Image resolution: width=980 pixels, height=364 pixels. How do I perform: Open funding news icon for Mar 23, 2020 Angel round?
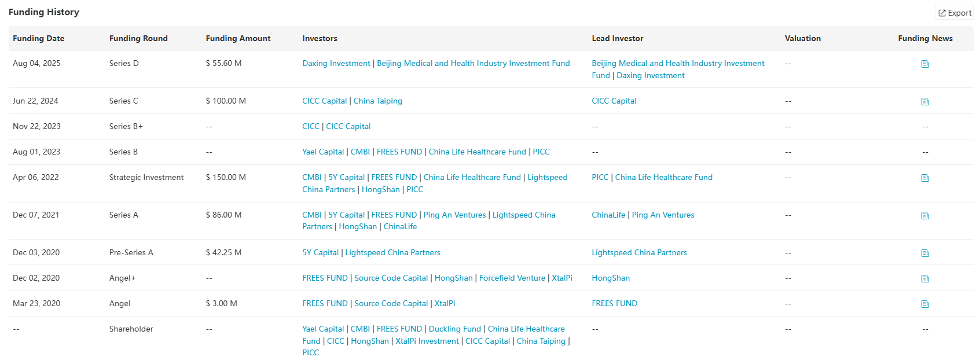925,304
